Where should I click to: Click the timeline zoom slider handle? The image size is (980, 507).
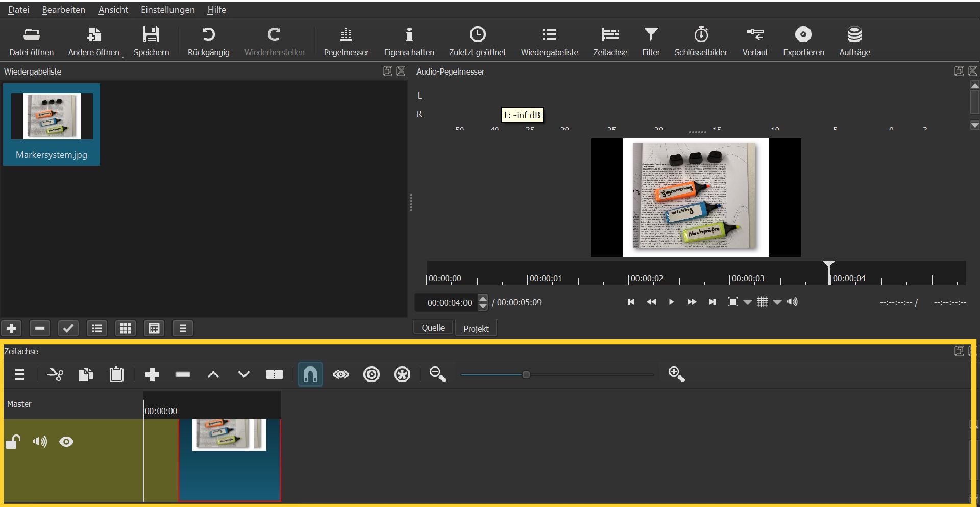click(526, 375)
